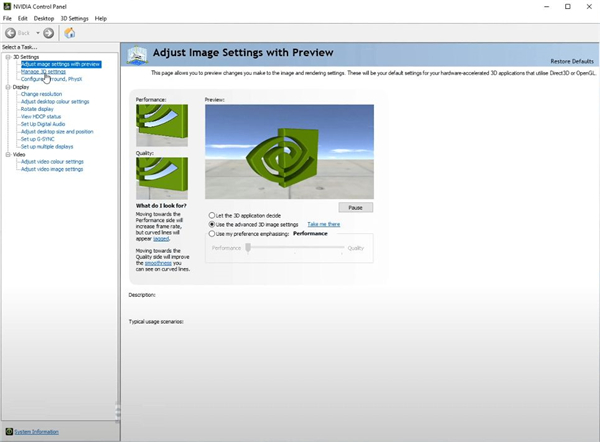This screenshot has height=442, width=600.
Task: Click the 'Take me there' link
Action: click(323, 224)
